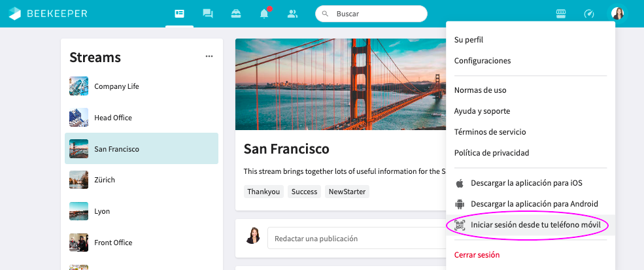Click the Zürich stream thumbnail
This screenshot has height=270, width=644.
point(78,180)
